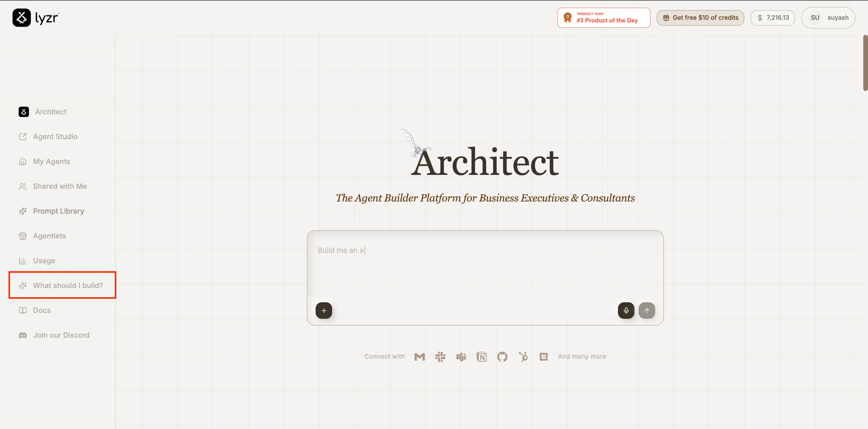Click the Gmail integration icon
The image size is (868, 429).
click(x=419, y=357)
